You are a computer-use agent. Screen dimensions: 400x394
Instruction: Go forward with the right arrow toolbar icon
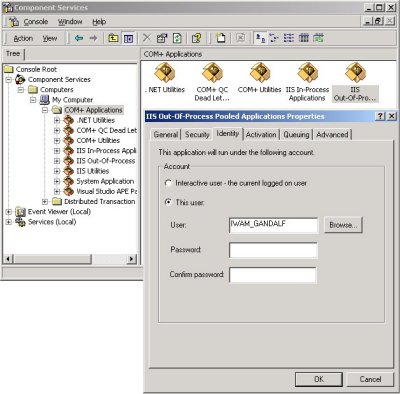click(94, 38)
